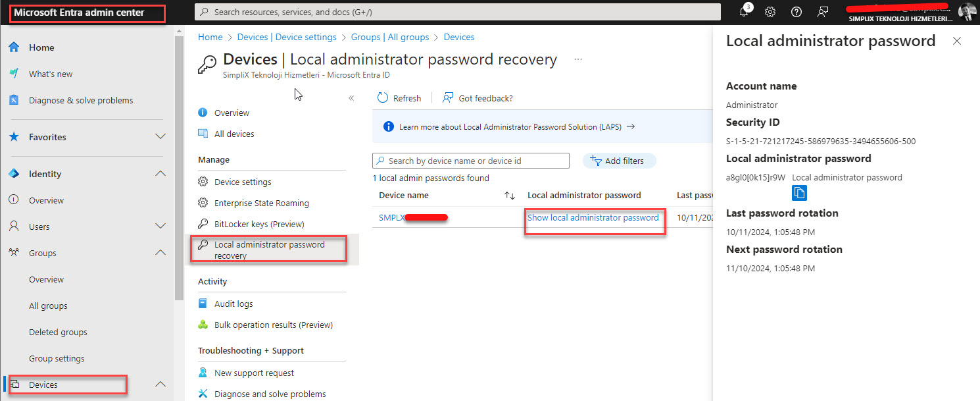Click Add filters button
This screenshot has height=401, width=980.
[619, 161]
